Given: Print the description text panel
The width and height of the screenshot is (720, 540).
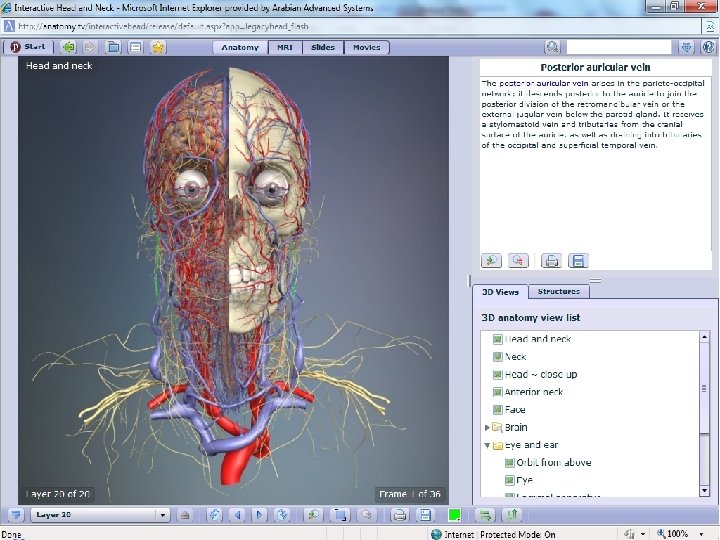Looking at the screenshot, I should tap(551, 261).
